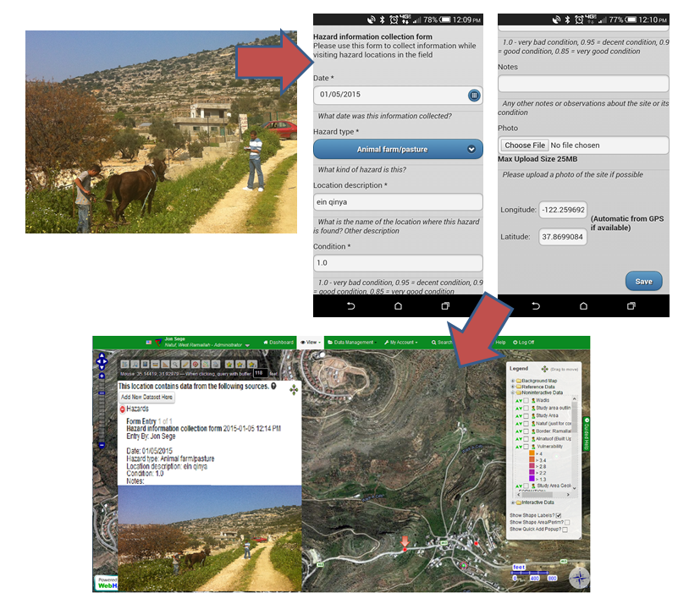The image size is (700, 604).
Task: Expand the Interactive Data legend folder
Action: (512, 502)
